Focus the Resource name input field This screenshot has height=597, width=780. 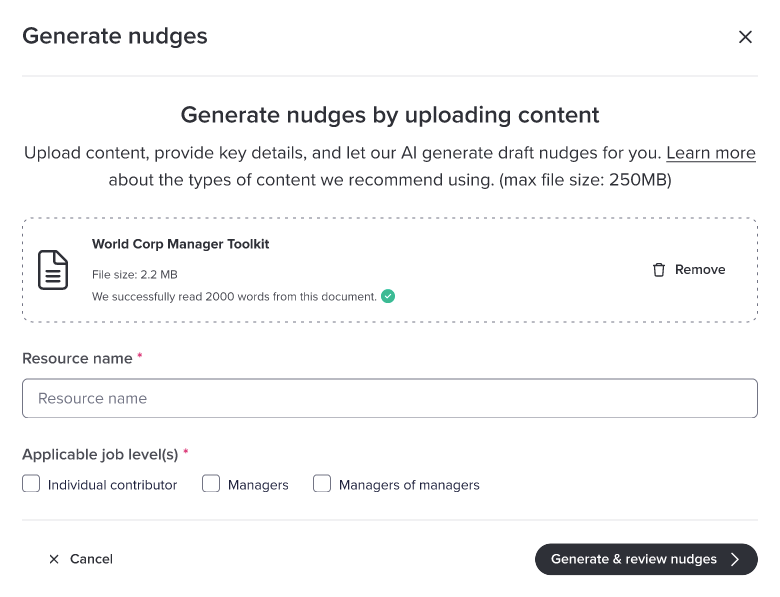point(390,398)
